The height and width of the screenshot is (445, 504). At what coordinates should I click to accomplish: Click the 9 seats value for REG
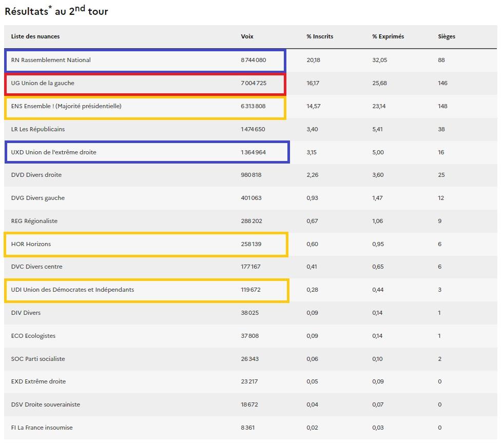point(440,221)
